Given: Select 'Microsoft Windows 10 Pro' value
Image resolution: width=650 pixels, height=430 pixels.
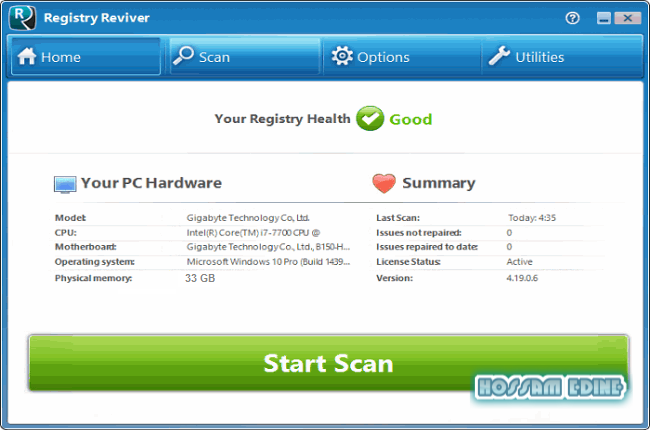Looking at the screenshot, I should (268, 262).
